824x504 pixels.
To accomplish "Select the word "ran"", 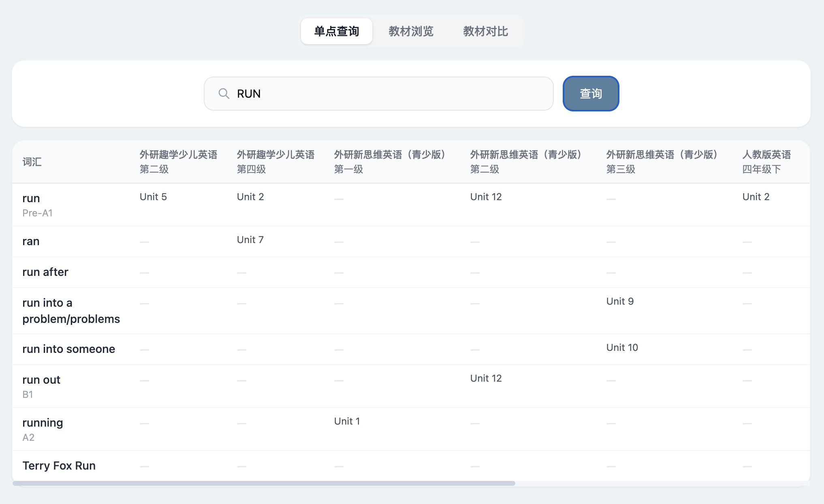I will pyautogui.click(x=31, y=241).
